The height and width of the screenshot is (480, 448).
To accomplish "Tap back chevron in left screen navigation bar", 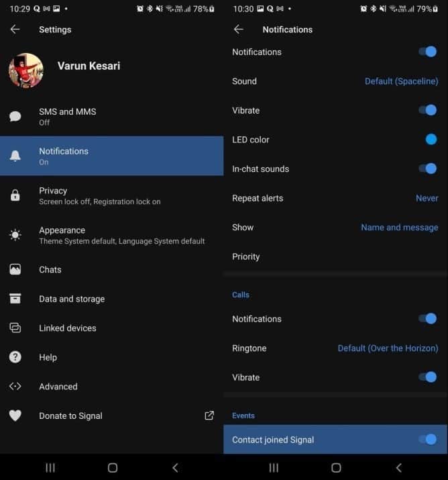I will (175, 467).
